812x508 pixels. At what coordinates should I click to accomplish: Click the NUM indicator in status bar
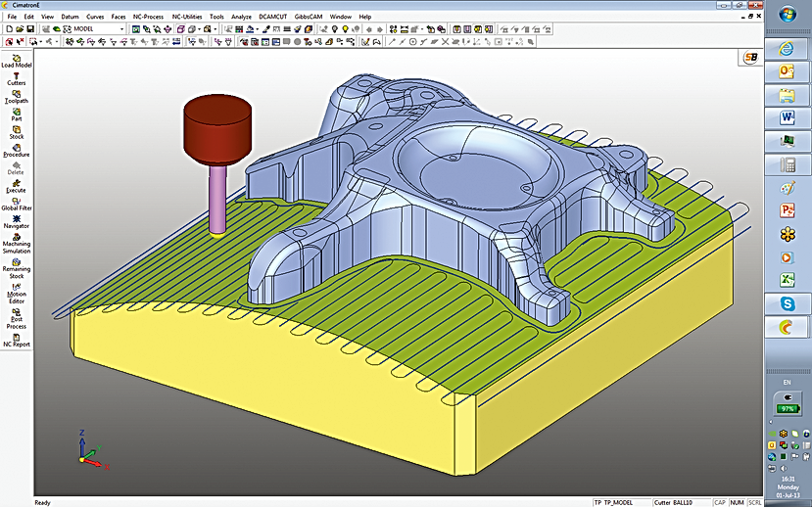[737, 502]
